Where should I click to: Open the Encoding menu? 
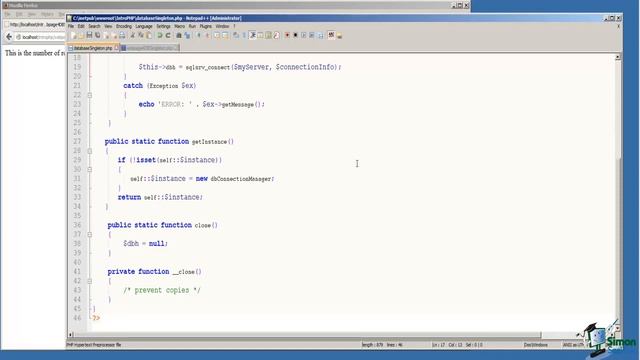click(124, 26)
